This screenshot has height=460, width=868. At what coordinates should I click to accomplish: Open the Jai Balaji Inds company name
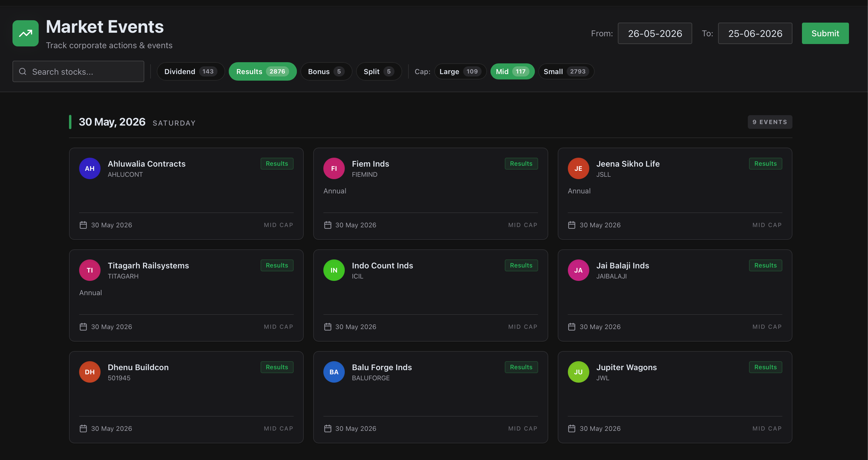coord(622,265)
